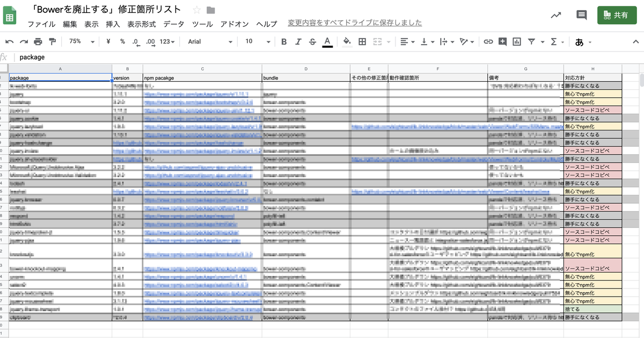Go to Sheets home via green logo
644x338 pixels.
point(9,16)
